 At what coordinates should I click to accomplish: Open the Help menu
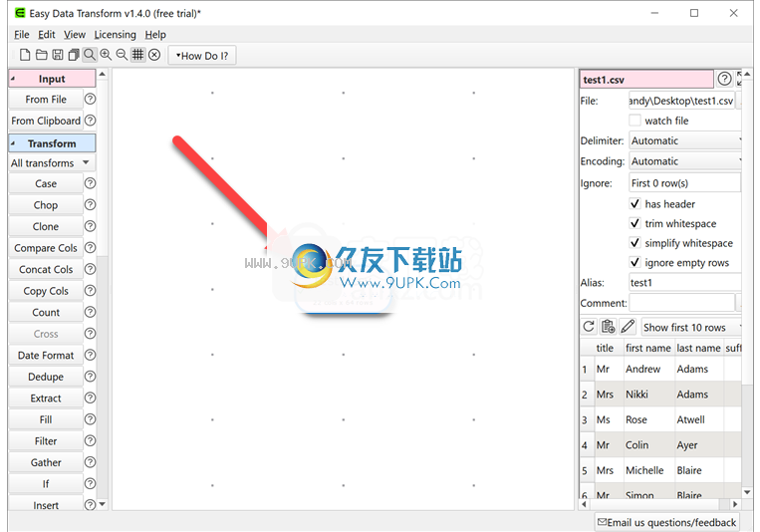point(155,35)
